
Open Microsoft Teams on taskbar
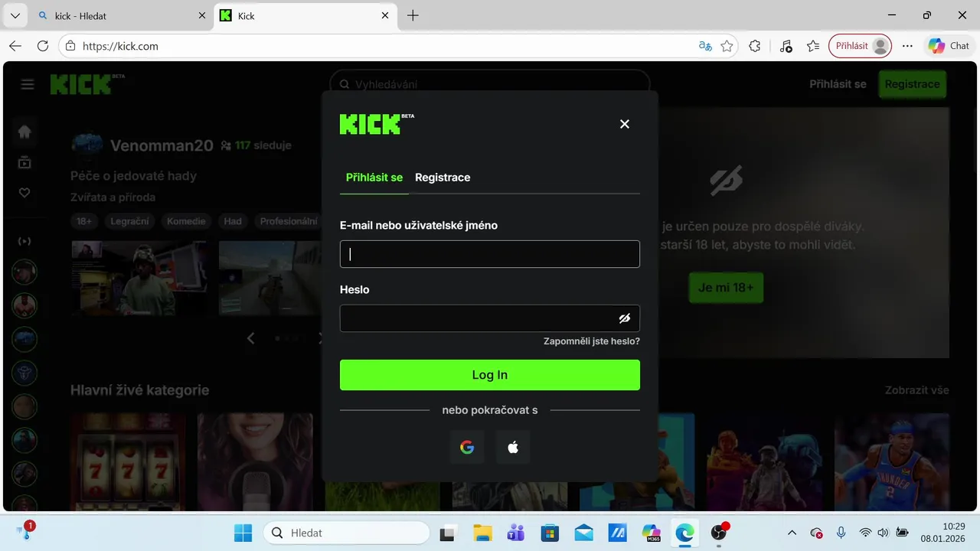tap(515, 533)
